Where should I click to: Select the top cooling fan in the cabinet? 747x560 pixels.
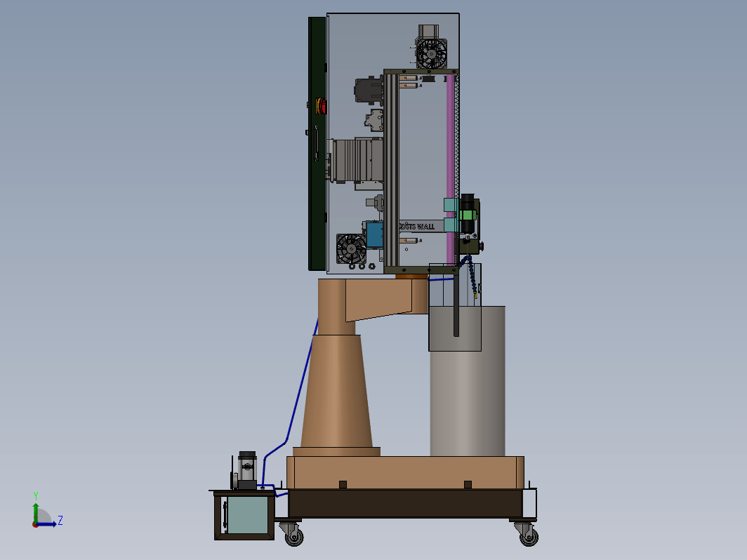(431, 53)
